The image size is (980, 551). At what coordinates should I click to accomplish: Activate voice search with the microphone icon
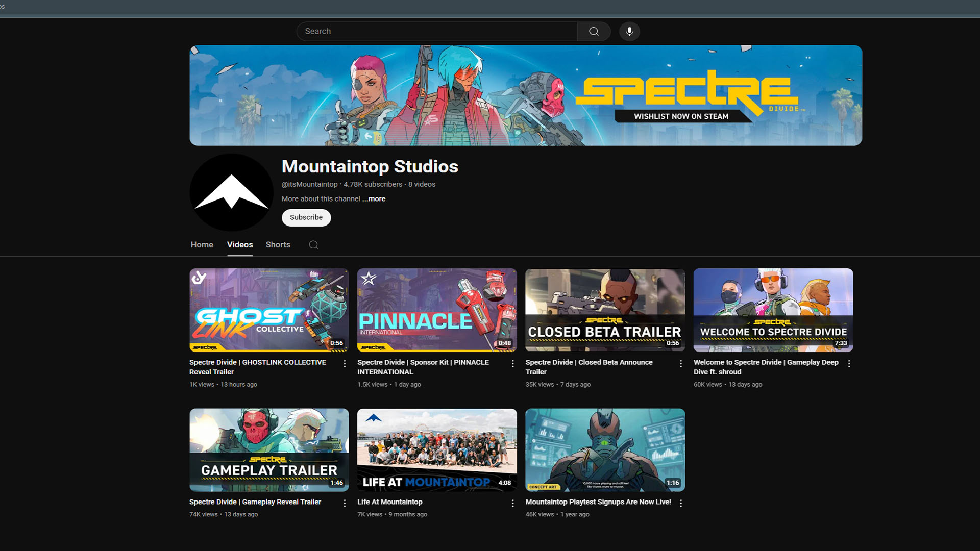coord(629,31)
